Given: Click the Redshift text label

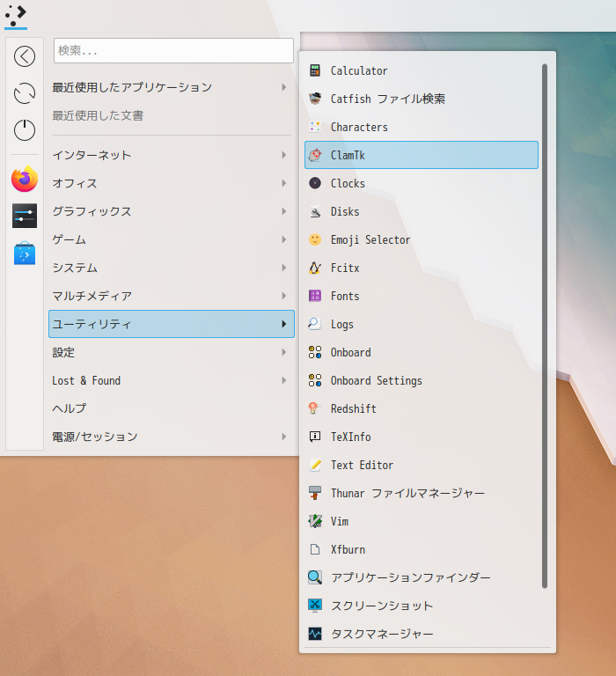Looking at the screenshot, I should 353,408.
